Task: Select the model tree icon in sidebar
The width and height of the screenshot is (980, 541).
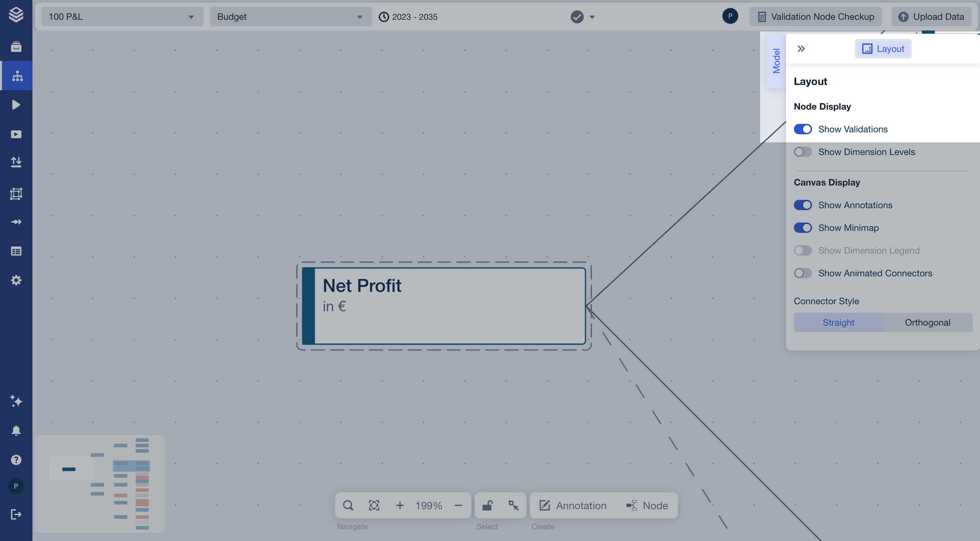Action: (x=16, y=75)
